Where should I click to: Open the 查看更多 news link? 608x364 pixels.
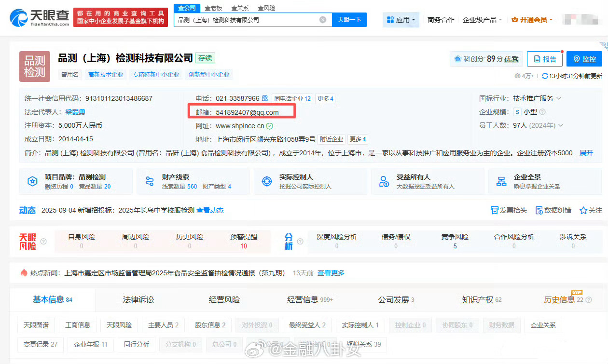(331, 273)
